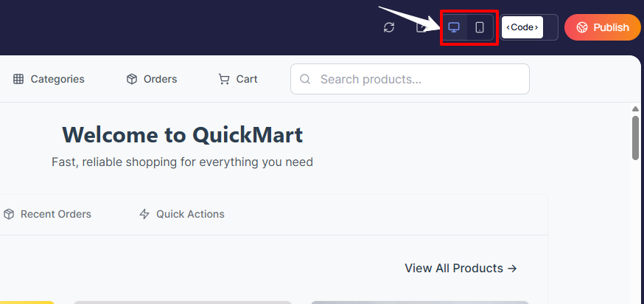Screen dimensions: 644x304
Task: Open the View All Products link
Action: click(461, 268)
